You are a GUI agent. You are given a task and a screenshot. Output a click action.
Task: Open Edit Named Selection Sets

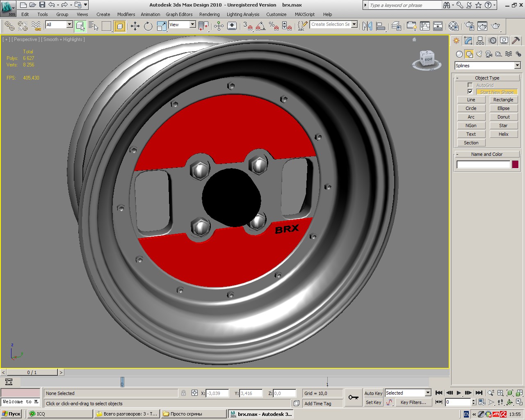(x=302, y=26)
